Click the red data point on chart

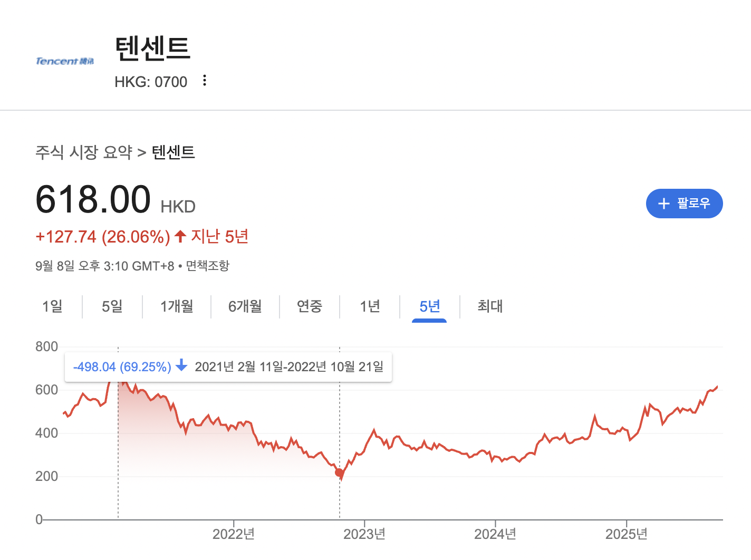tap(339, 472)
